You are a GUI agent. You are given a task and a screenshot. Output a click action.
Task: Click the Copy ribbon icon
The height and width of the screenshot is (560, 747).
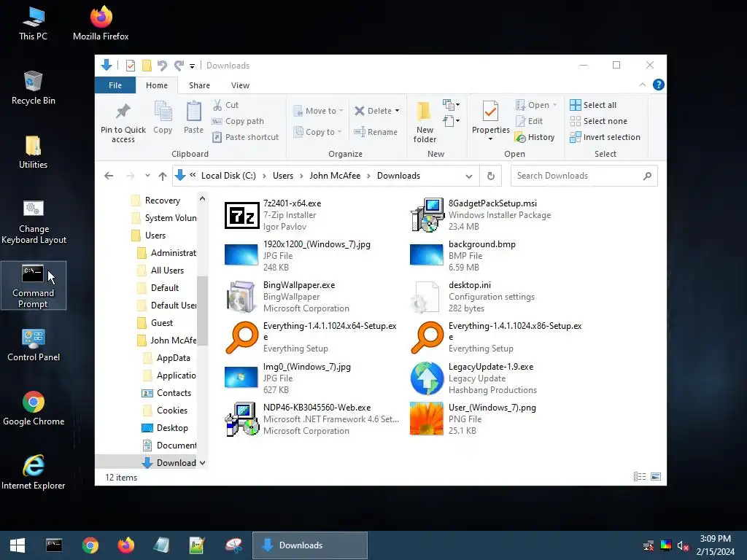[163, 111]
